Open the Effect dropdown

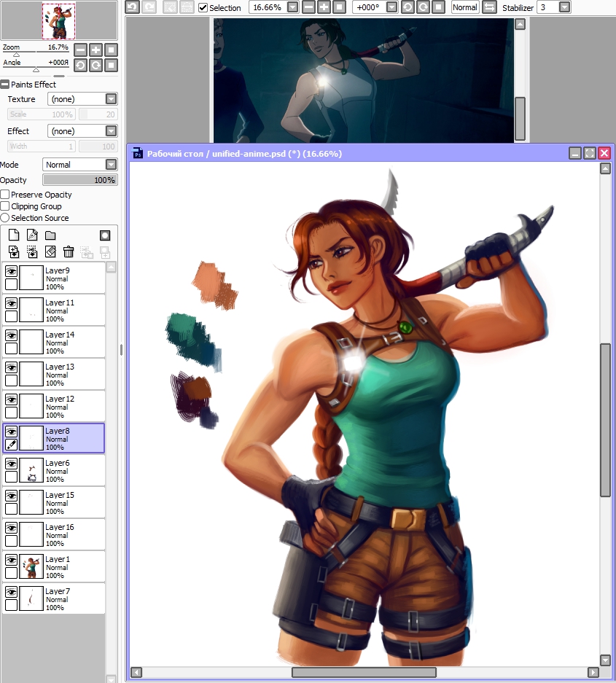[x=112, y=130]
